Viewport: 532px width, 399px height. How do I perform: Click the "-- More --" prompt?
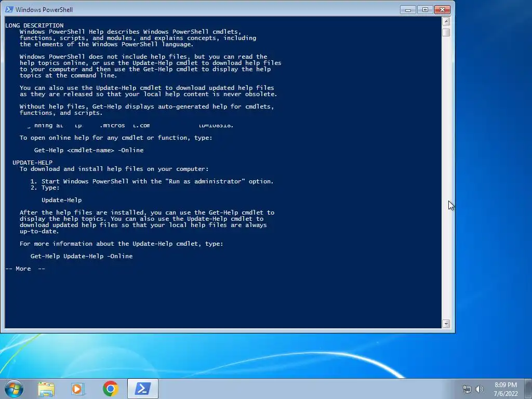click(x=25, y=269)
